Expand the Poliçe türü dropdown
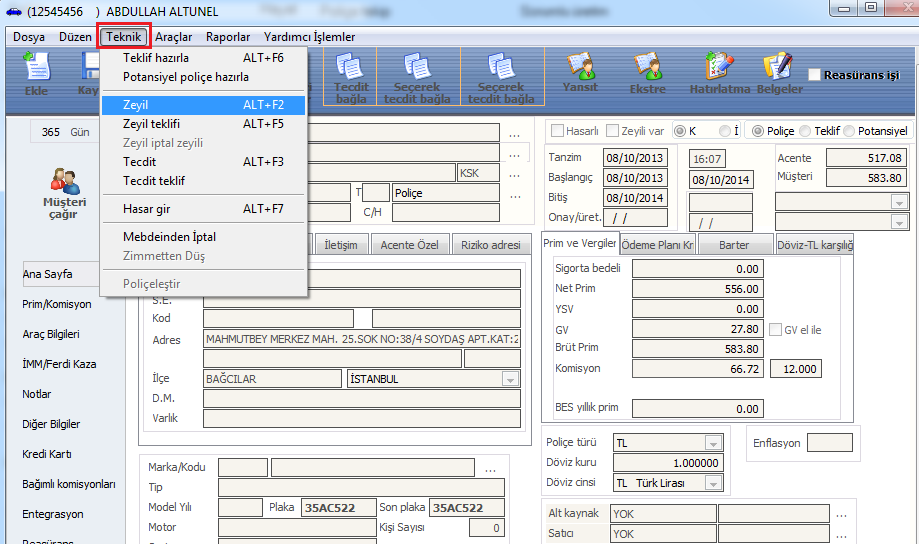This screenshot has width=919, height=558. click(x=713, y=443)
